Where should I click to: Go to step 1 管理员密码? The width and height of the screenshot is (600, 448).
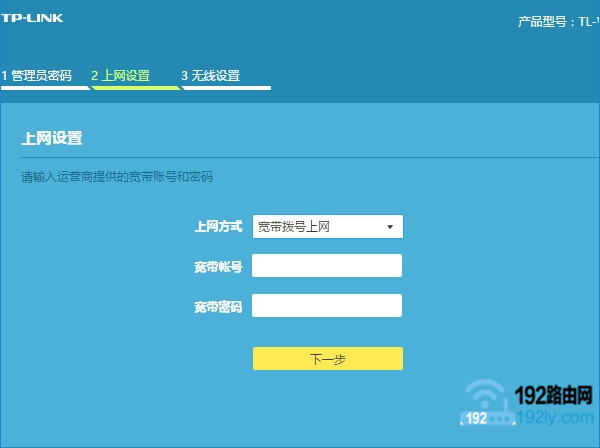click(36, 75)
